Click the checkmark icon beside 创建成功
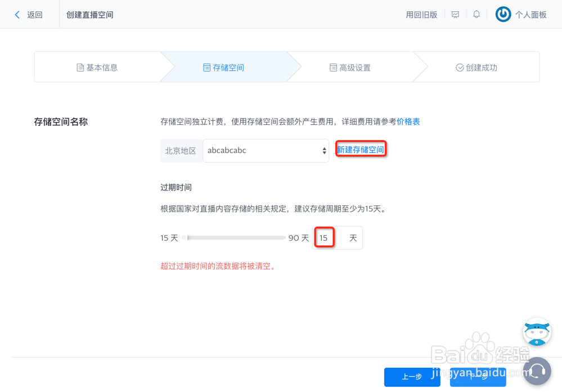 (460, 66)
